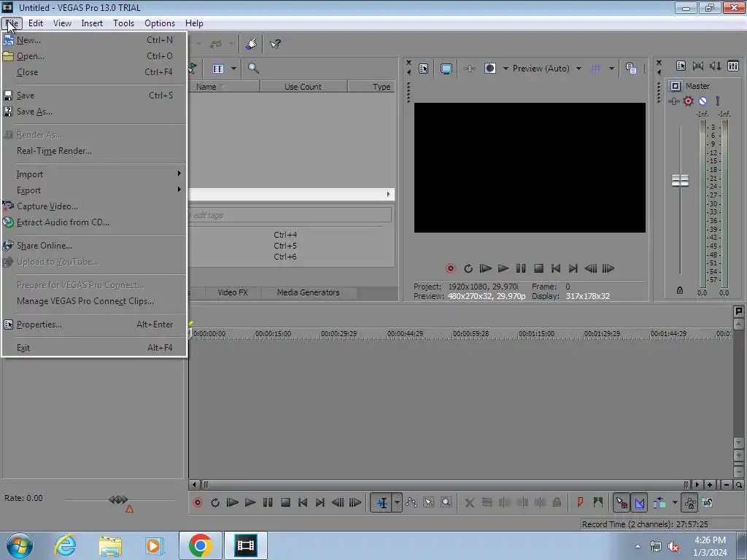Screen dimensions: 747x560
Task: Open Master FX chain icon
Action: coord(673,101)
